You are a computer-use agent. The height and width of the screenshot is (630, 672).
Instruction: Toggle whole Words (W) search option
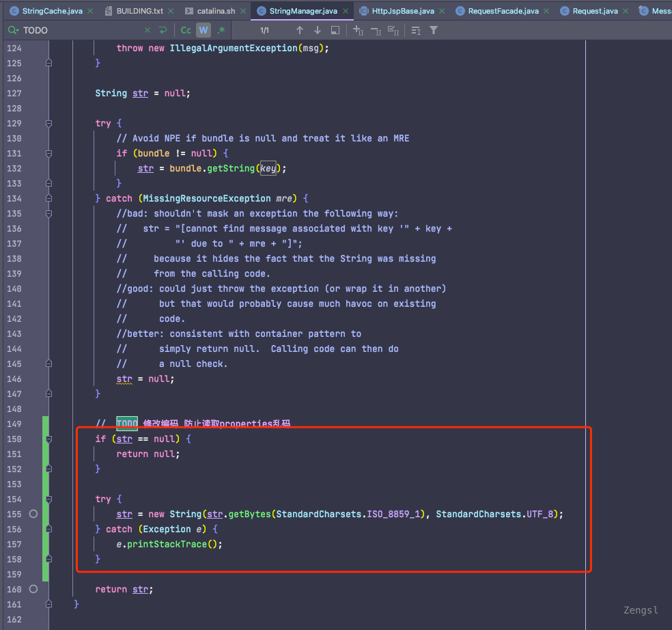pos(204,31)
